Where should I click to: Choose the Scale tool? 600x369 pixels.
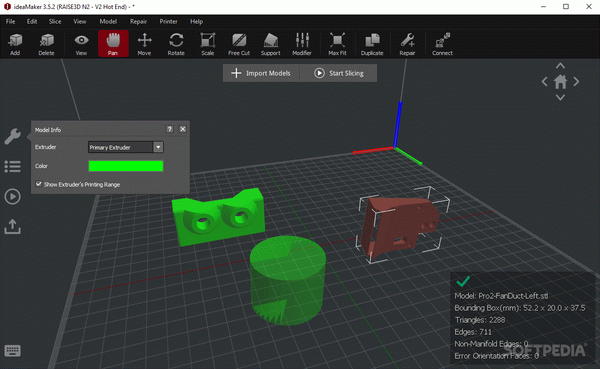pyautogui.click(x=207, y=44)
